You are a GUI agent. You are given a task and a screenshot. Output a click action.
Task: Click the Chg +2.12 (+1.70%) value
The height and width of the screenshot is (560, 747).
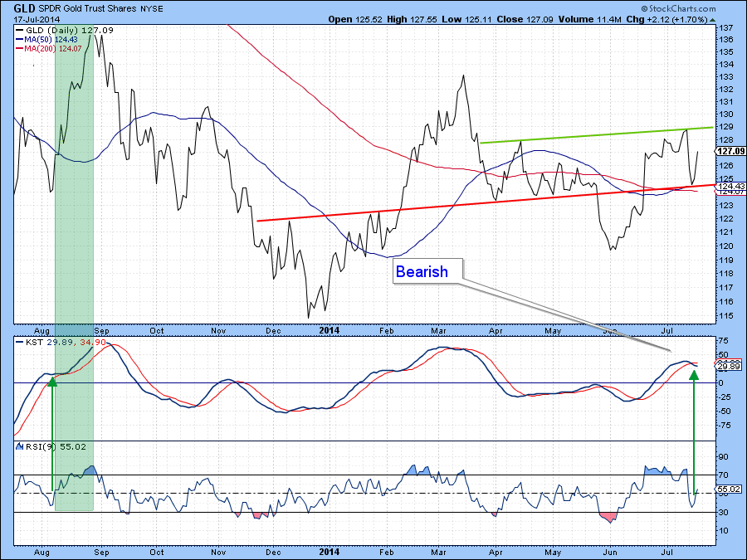tap(667, 20)
